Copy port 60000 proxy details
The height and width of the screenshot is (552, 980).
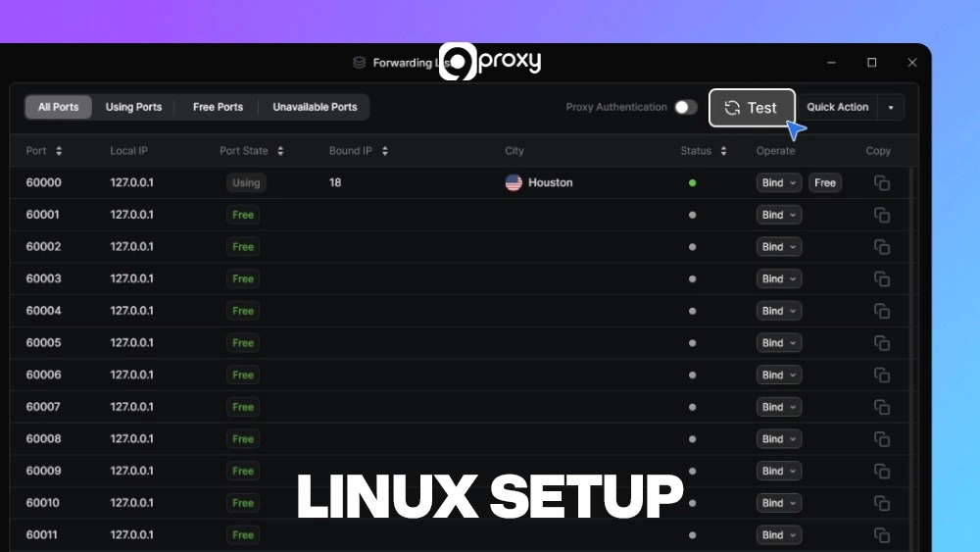click(882, 183)
